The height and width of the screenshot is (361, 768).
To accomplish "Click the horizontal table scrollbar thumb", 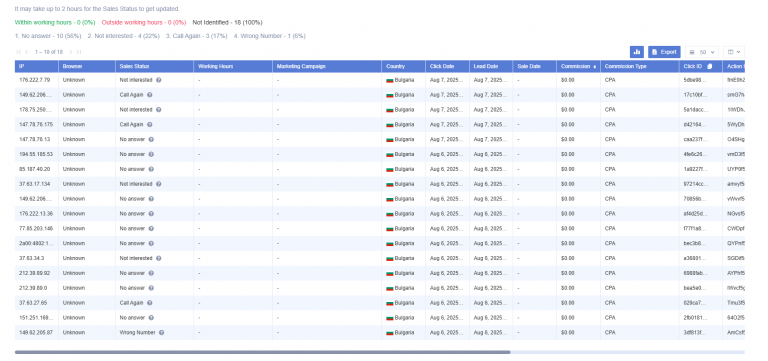I will pos(263,352).
